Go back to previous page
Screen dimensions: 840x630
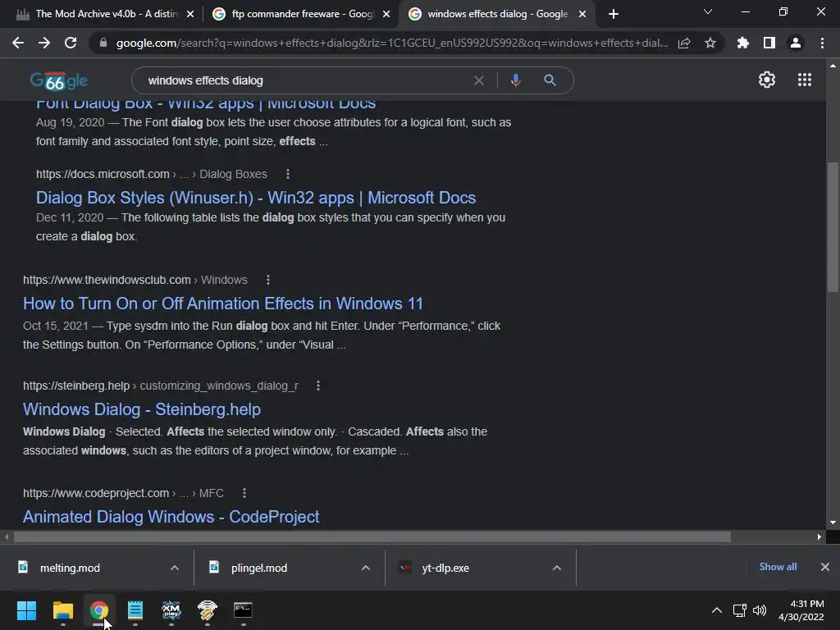(18, 43)
